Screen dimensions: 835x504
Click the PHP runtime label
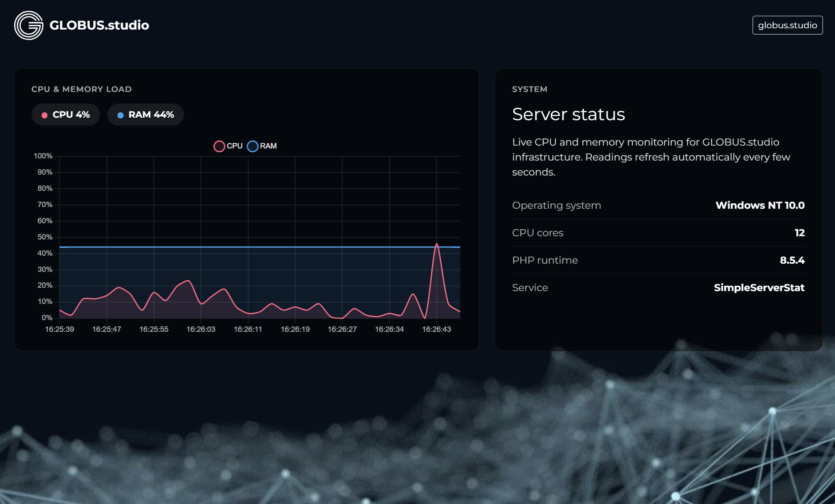(545, 260)
